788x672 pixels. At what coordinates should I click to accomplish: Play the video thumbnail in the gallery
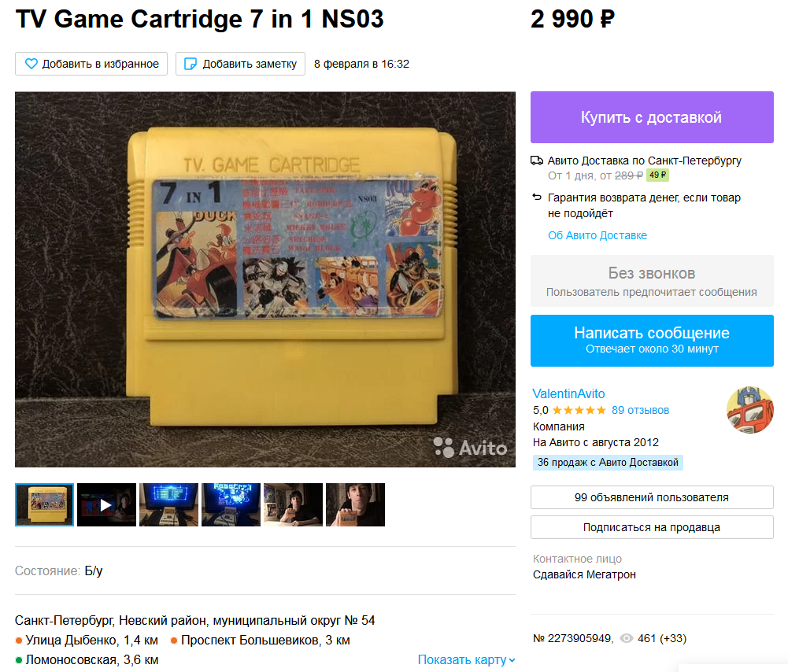106,504
